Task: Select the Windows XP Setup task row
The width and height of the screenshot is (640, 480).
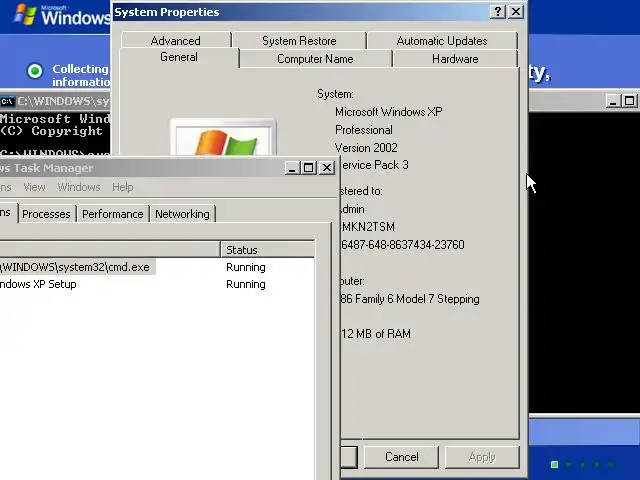Action: click(157, 284)
